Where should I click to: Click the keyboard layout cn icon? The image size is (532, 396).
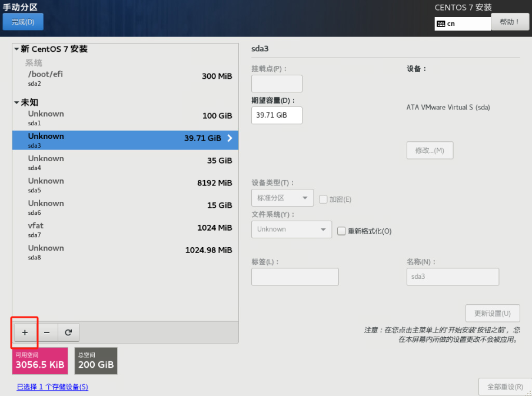click(441, 24)
